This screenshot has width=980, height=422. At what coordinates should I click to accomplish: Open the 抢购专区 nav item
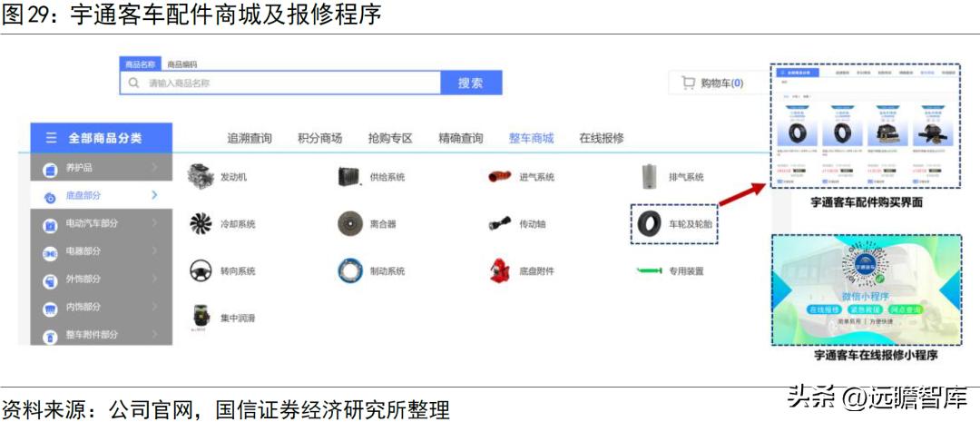390,138
